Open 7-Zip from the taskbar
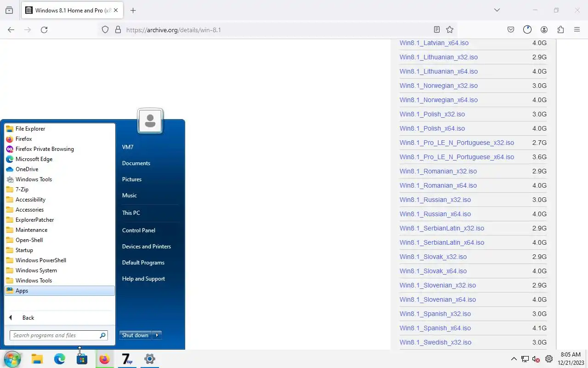This screenshot has width=588, height=368. pyautogui.click(x=127, y=359)
